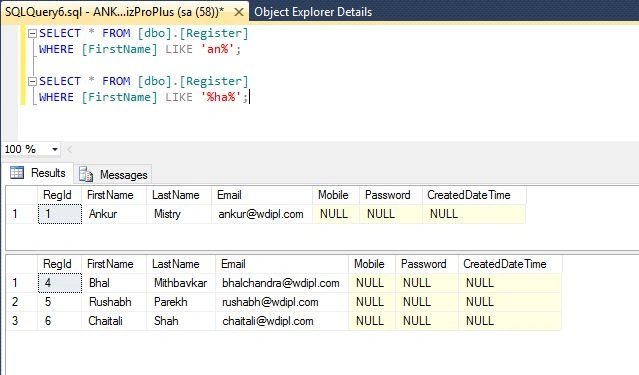Select Mobile column header in second grid
639x375 pixels.
tap(372, 264)
